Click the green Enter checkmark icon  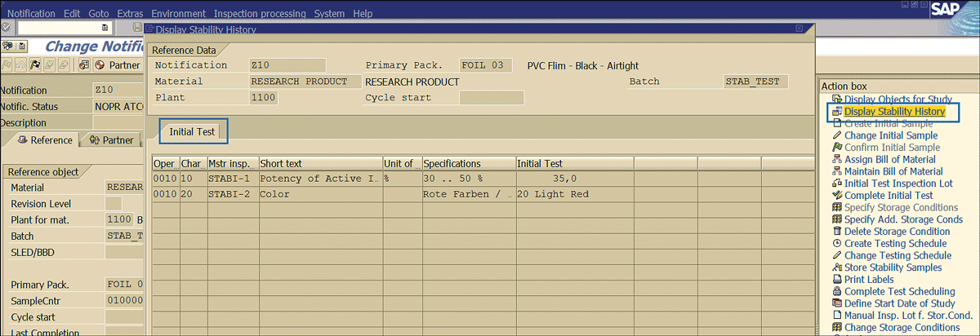tap(6, 28)
